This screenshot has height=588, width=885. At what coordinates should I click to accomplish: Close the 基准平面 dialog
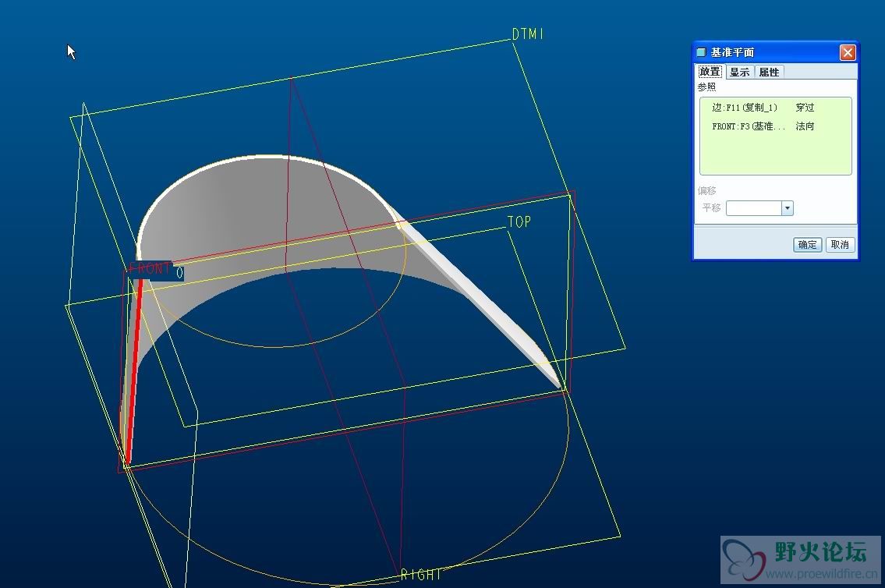(x=848, y=52)
